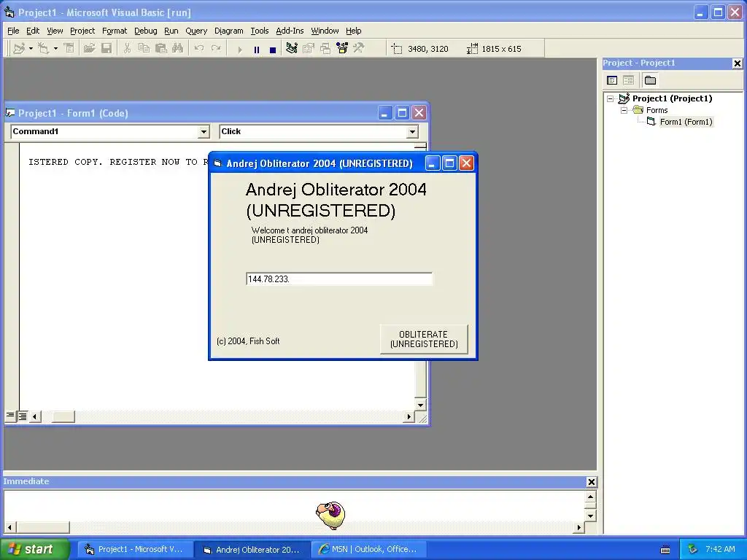This screenshot has width=747, height=560.
Task: Click Immediate window scroll down arrow
Action: coord(590,516)
